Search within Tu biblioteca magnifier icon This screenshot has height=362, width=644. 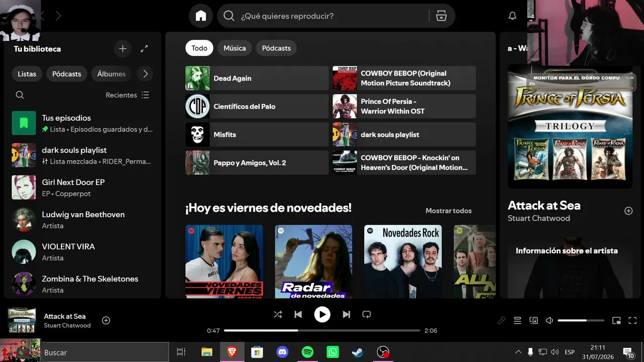[20, 95]
